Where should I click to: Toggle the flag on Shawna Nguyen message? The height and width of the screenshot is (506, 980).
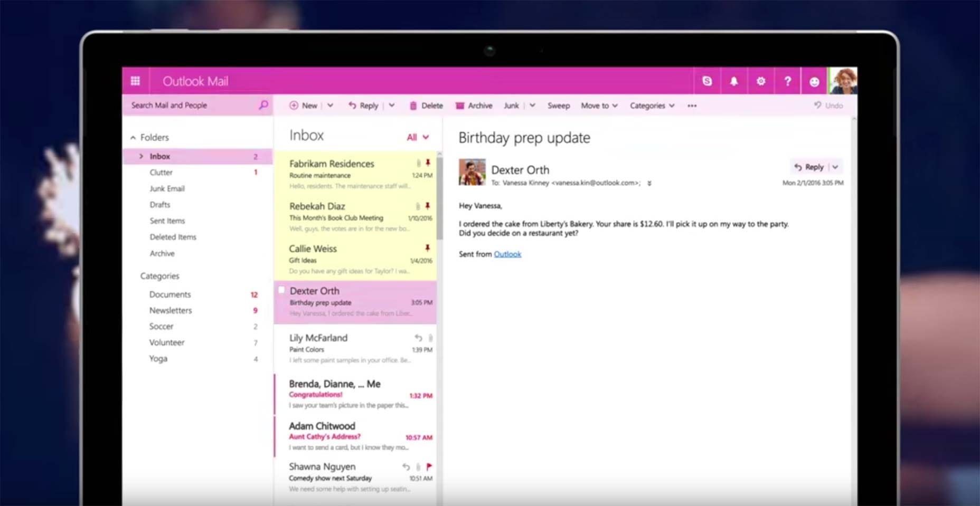[429, 466]
